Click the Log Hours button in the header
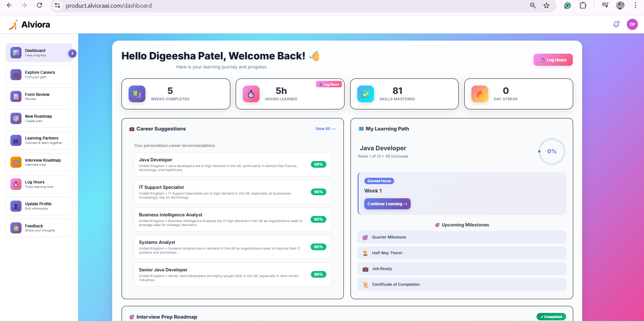The height and width of the screenshot is (322, 644). tap(553, 60)
